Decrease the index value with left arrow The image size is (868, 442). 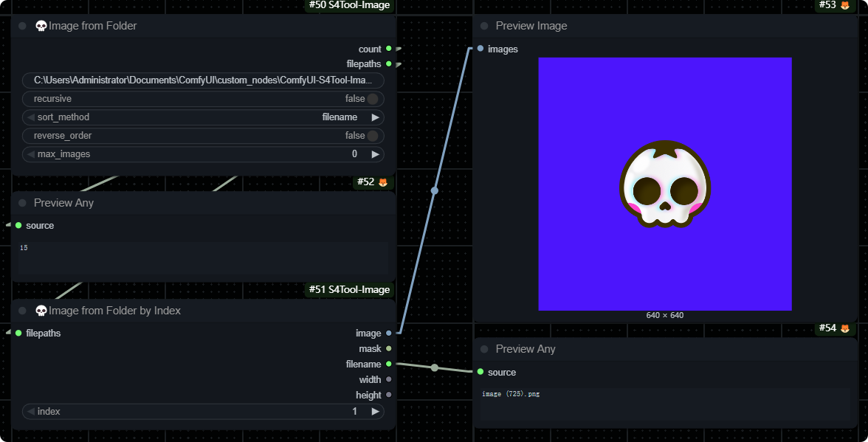31,412
